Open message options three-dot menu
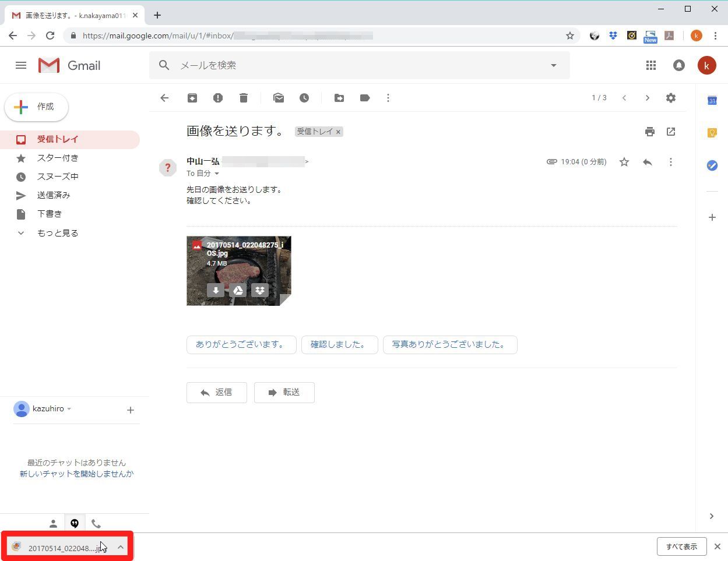 671,162
